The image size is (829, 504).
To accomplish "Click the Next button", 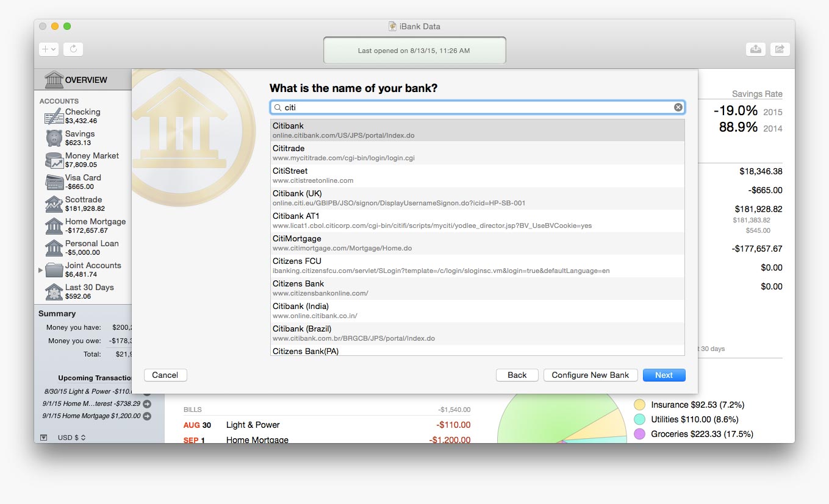I will pyautogui.click(x=664, y=375).
